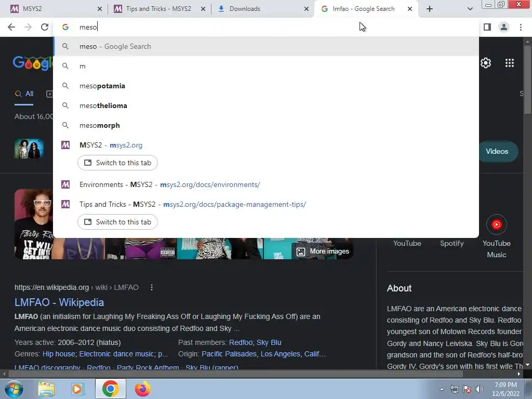Follow the Redfoo past member link
This screenshot has height=399, width=532.
click(x=241, y=342)
